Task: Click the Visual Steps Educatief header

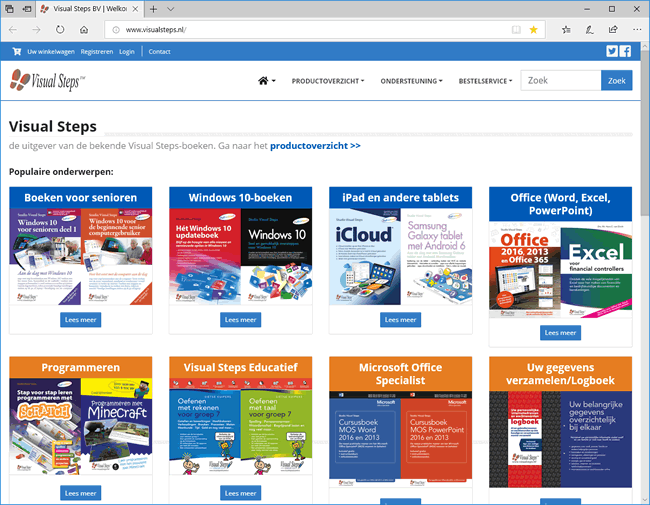Action: [240, 367]
